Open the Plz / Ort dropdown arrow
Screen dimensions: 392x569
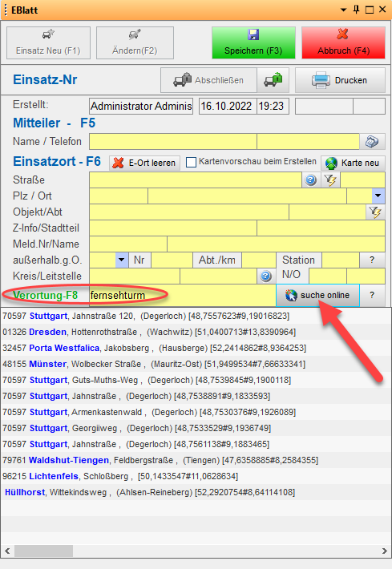coord(378,196)
